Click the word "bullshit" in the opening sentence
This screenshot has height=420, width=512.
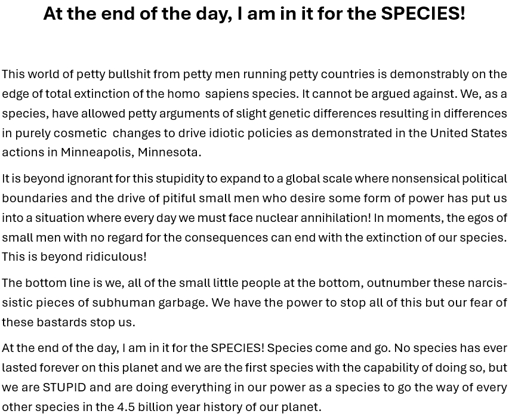(x=129, y=74)
